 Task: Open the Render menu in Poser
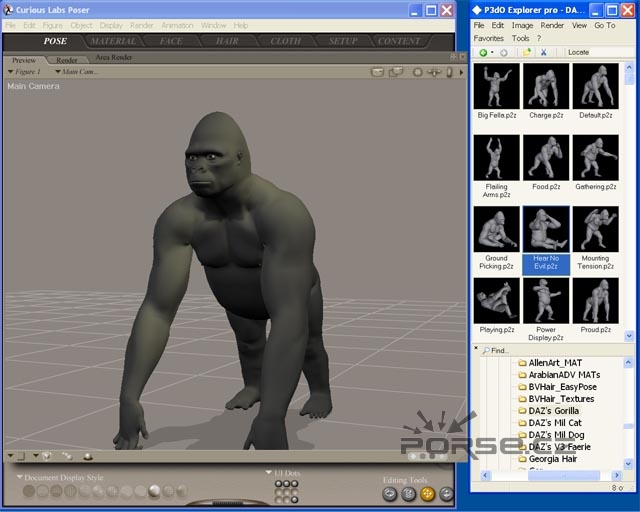(x=142, y=25)
